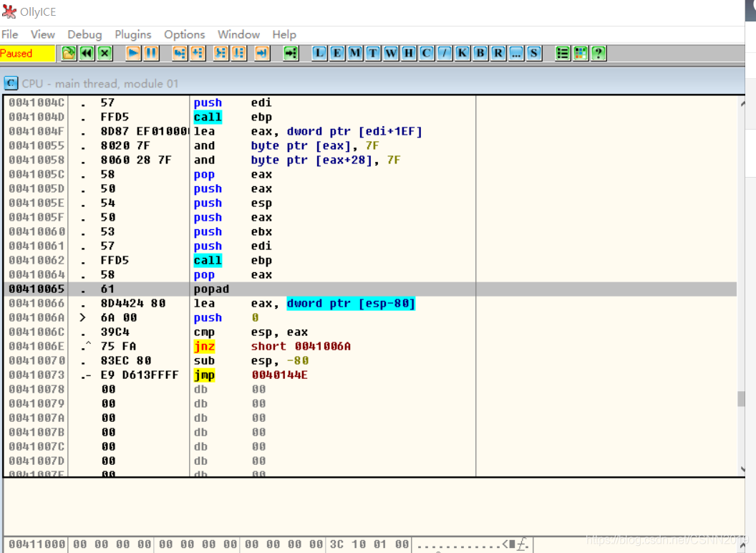Click the Debugging options list icon

[562, 53]
